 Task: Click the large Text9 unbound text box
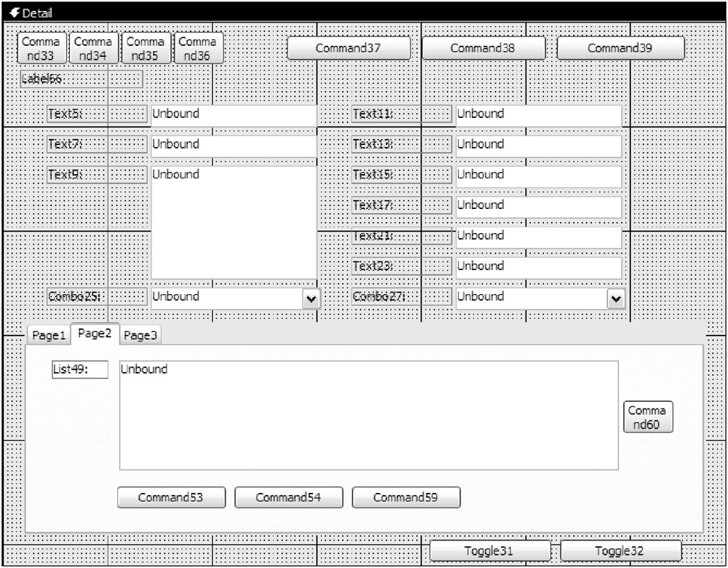[x=233, y=222]
